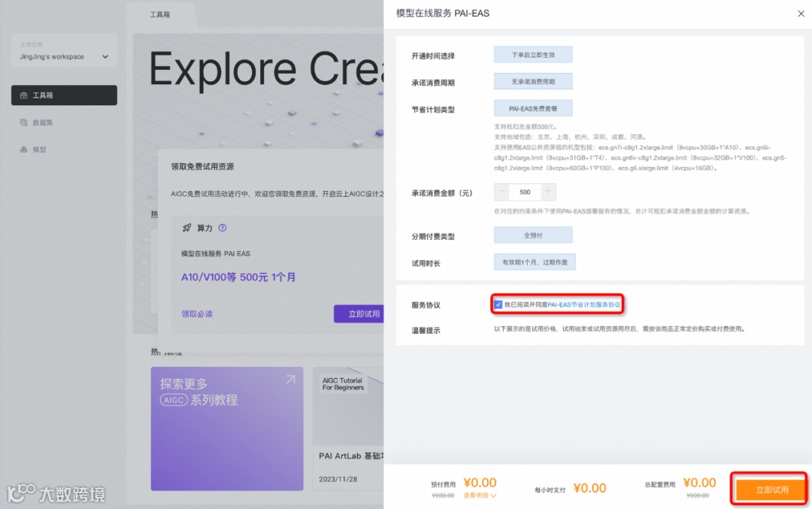
Task: Expand 查看明细 cost details chevron
Action: [493, 495]
